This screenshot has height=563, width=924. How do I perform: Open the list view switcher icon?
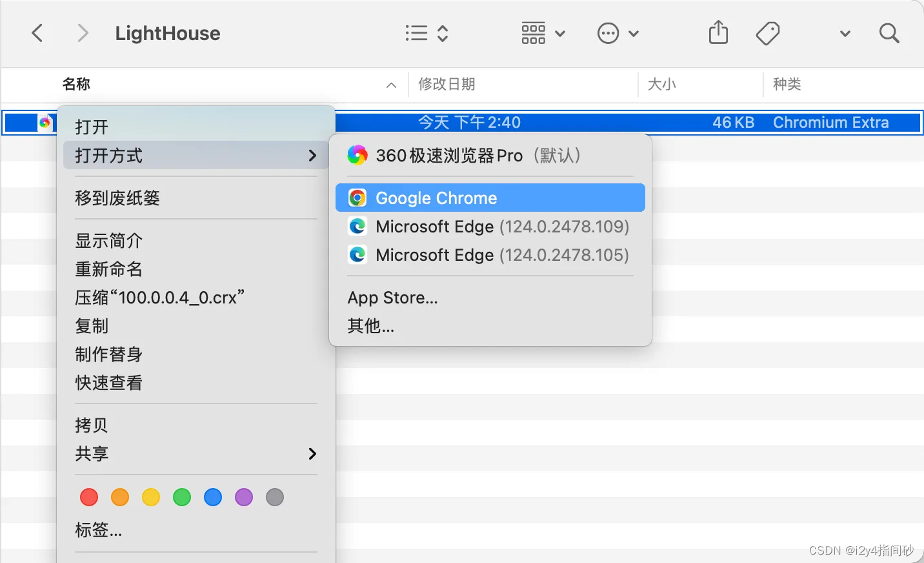(427, 33)
